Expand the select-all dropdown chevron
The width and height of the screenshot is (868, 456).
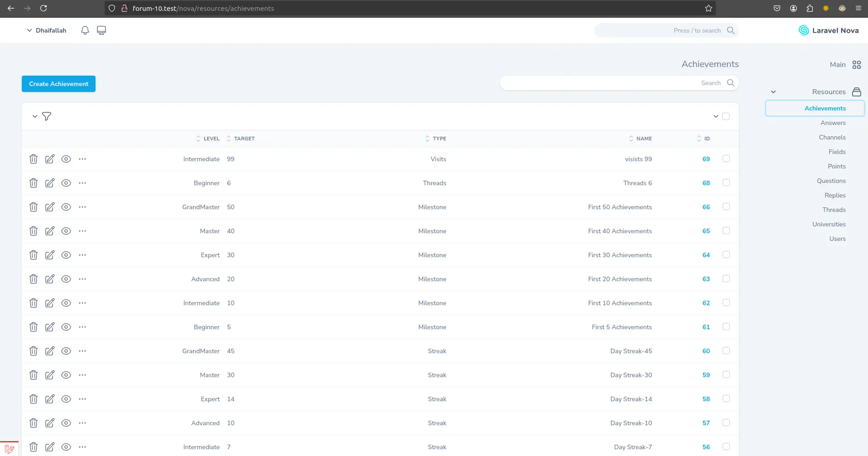click(716, 116)
